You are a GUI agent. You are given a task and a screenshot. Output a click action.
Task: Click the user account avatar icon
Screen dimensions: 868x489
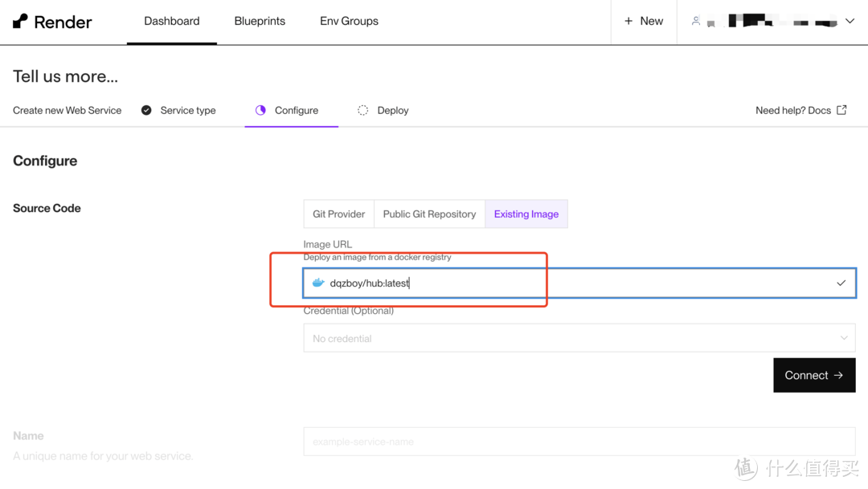pos(696,22)
